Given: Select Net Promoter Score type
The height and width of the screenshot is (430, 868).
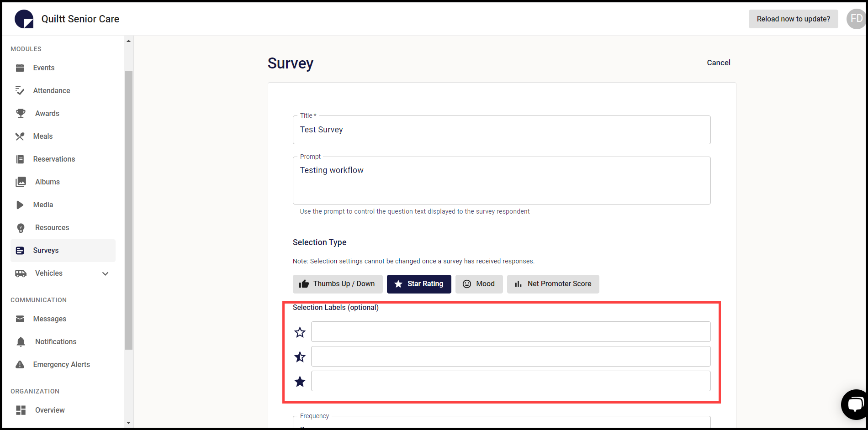Looking at the screenshot, I should 553,284.
